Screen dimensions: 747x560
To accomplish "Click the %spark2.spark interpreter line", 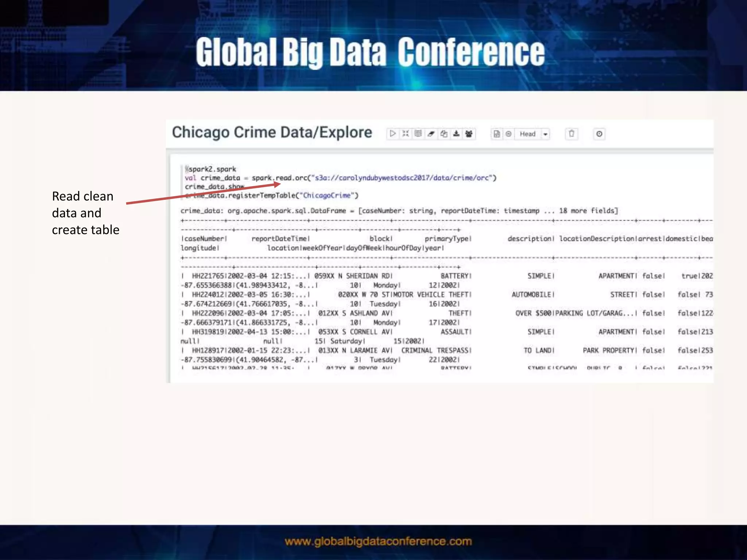I will click(210, 169).
